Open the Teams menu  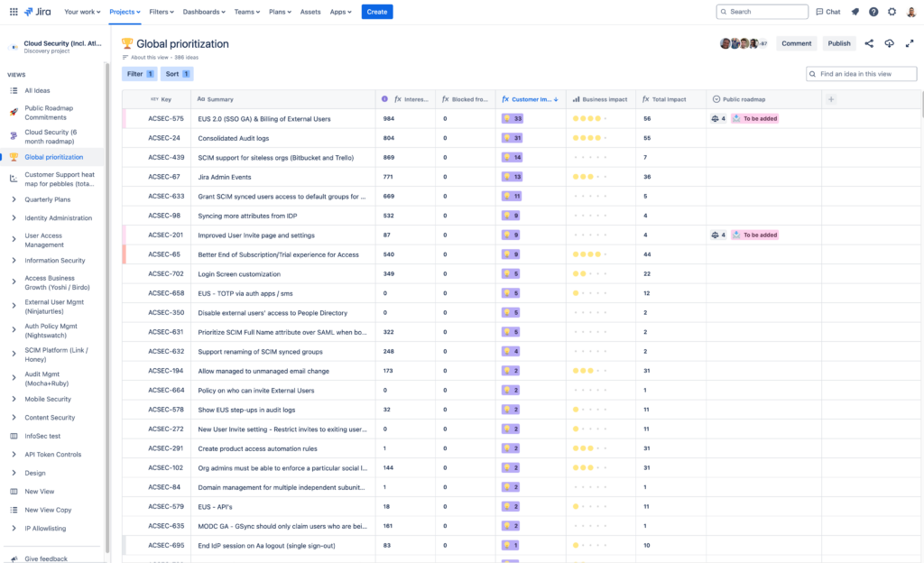coord(247,12)
